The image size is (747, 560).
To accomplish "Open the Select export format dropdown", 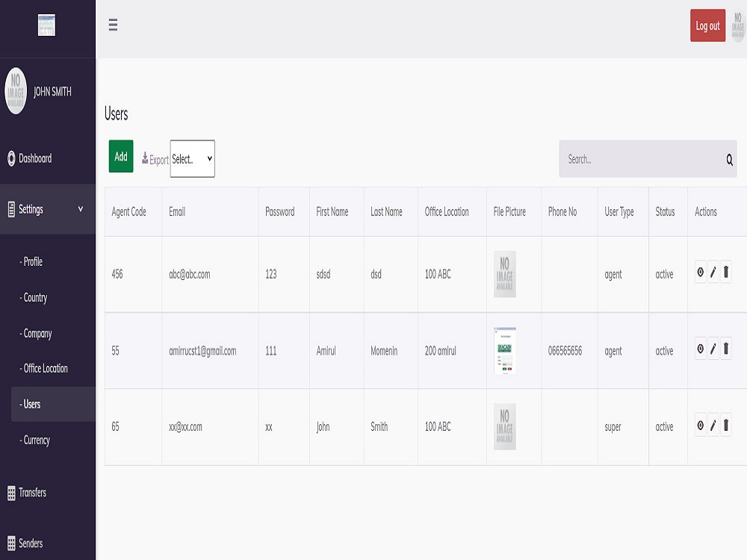I will (x=193, y=158).
